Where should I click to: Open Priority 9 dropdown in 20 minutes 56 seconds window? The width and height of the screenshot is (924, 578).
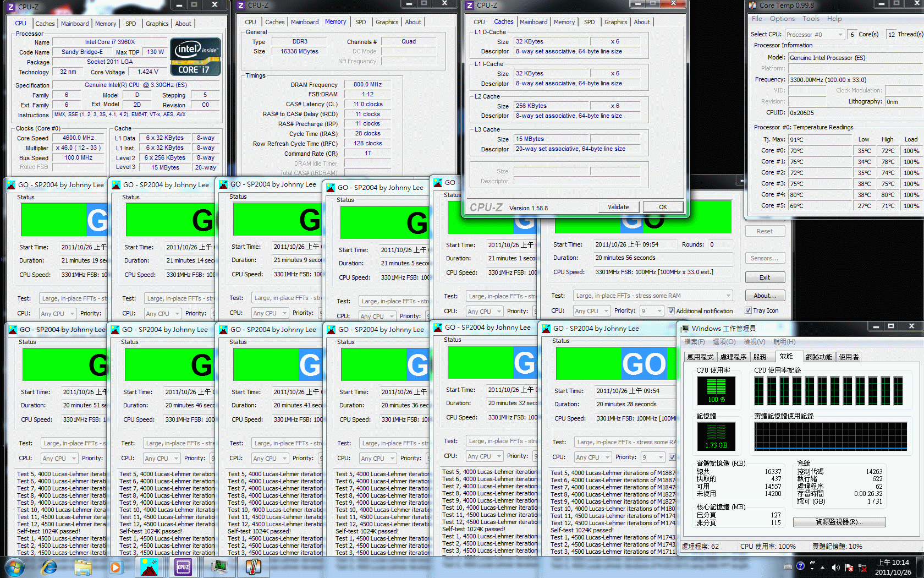[652, 311]
